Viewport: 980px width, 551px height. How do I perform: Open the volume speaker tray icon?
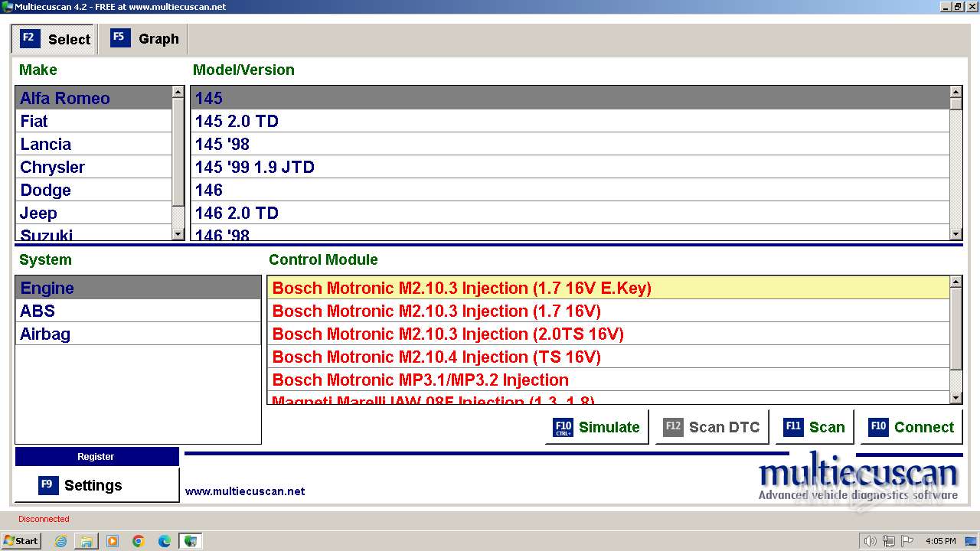click(x=870, y=541)
